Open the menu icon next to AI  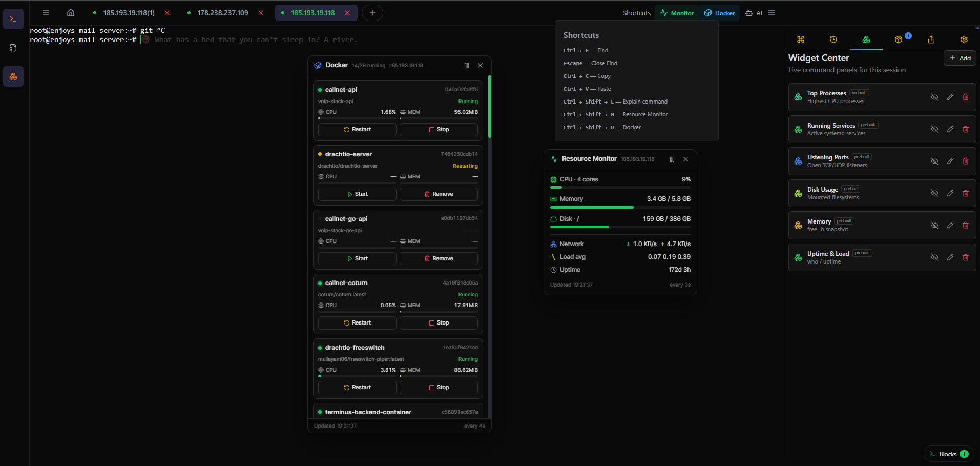click(772, 13)
